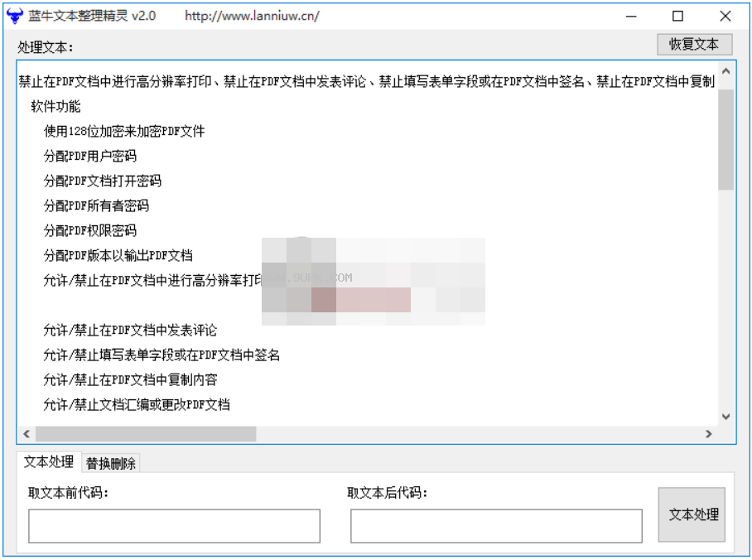
Task: Click the vertical scrollbar down arrow
Action: pos(725,417)
